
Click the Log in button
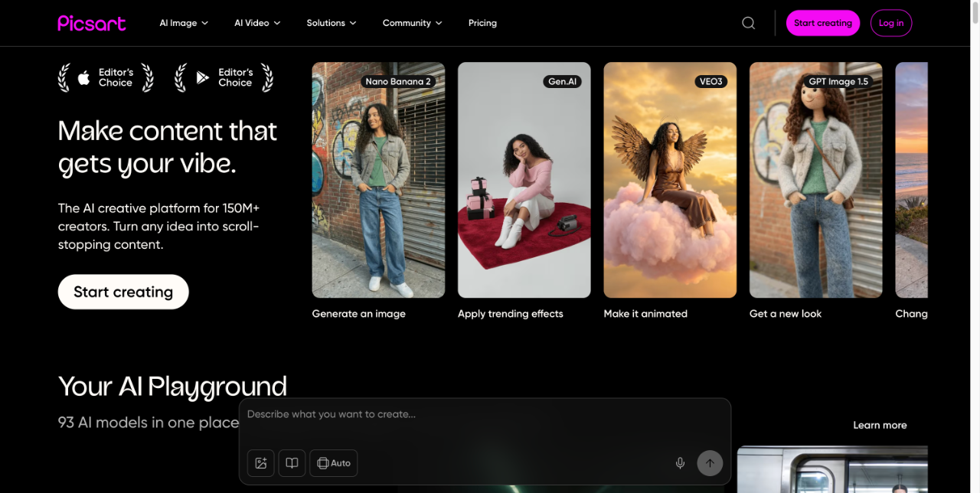coord(890,23)
